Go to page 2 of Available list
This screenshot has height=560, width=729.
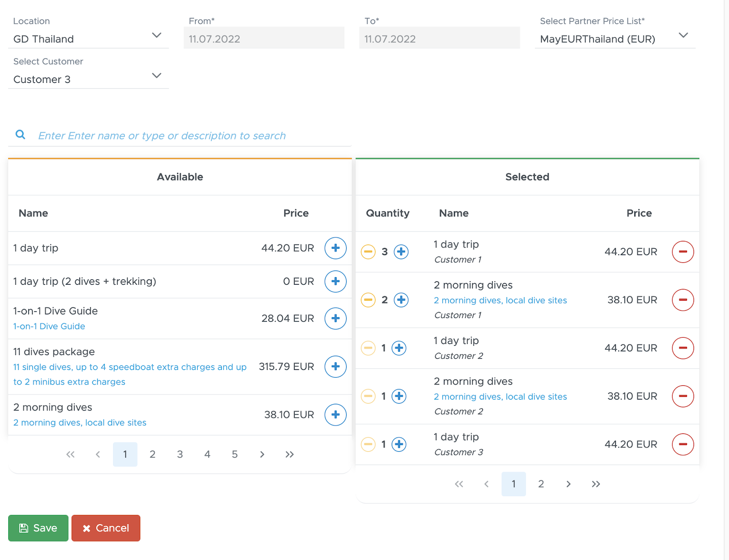153,454
